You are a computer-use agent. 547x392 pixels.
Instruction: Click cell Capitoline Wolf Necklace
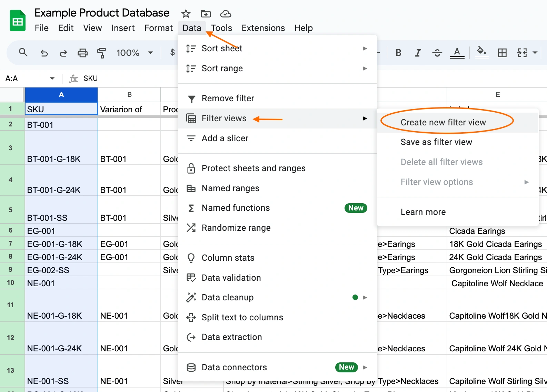click(497, 283)
